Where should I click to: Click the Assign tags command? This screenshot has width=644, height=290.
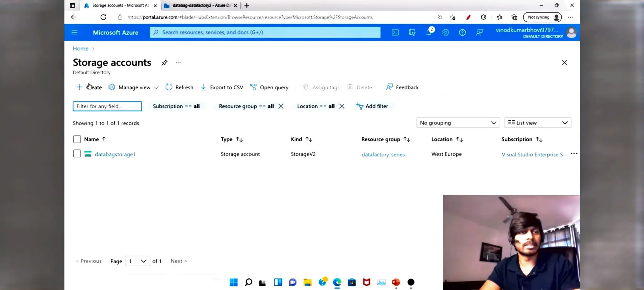tap(321, 87)
